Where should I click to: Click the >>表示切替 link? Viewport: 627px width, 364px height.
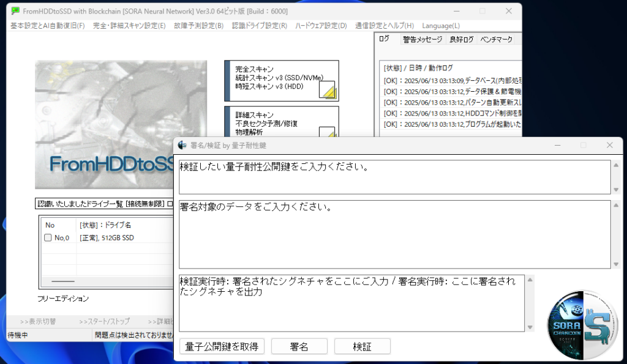pos(38,321)
